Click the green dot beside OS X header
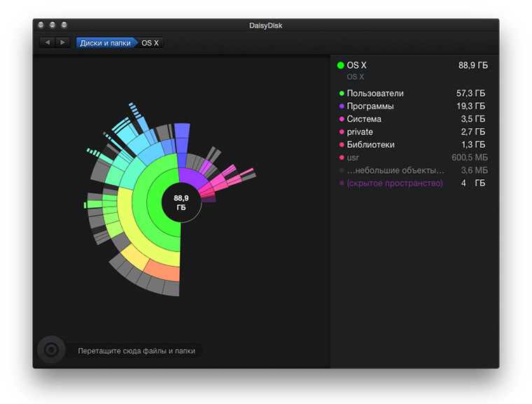 [x=341, y=65]
